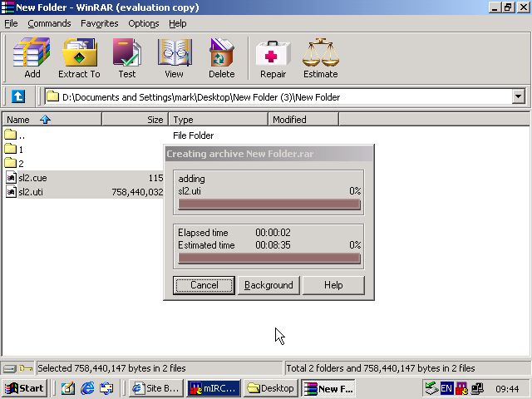The image size is (532, 399).
Task: Select folder named 1
Action: coord(10,149)
